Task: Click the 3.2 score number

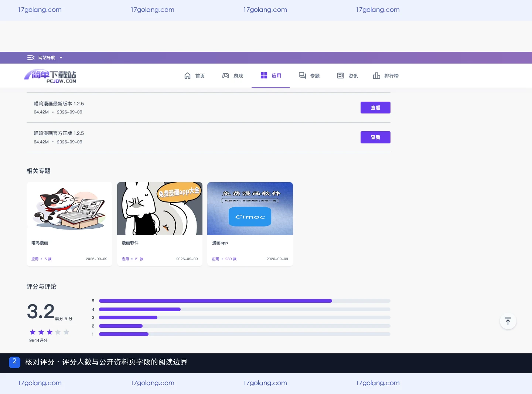Action: tap(41, 312)
